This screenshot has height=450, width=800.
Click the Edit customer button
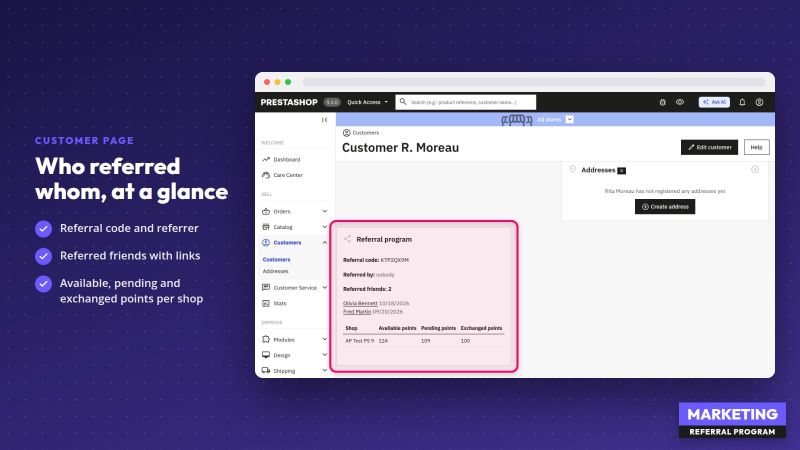(x=709, y=147)
